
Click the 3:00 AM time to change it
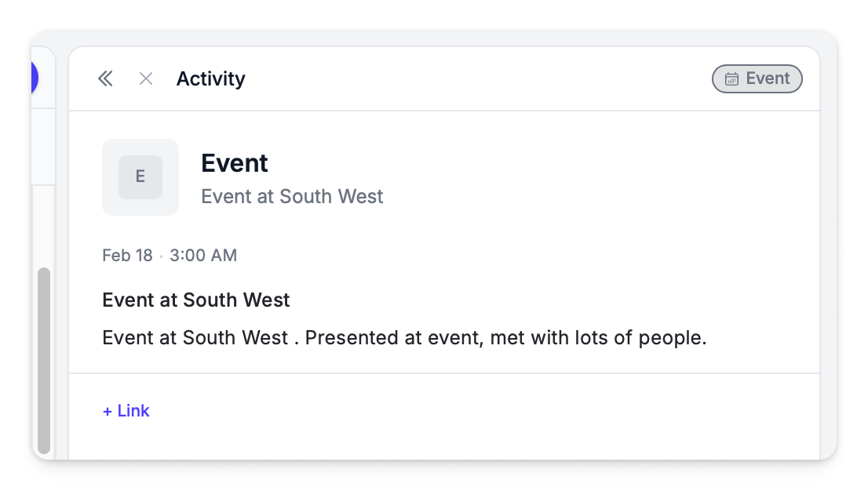pos(202,255)
